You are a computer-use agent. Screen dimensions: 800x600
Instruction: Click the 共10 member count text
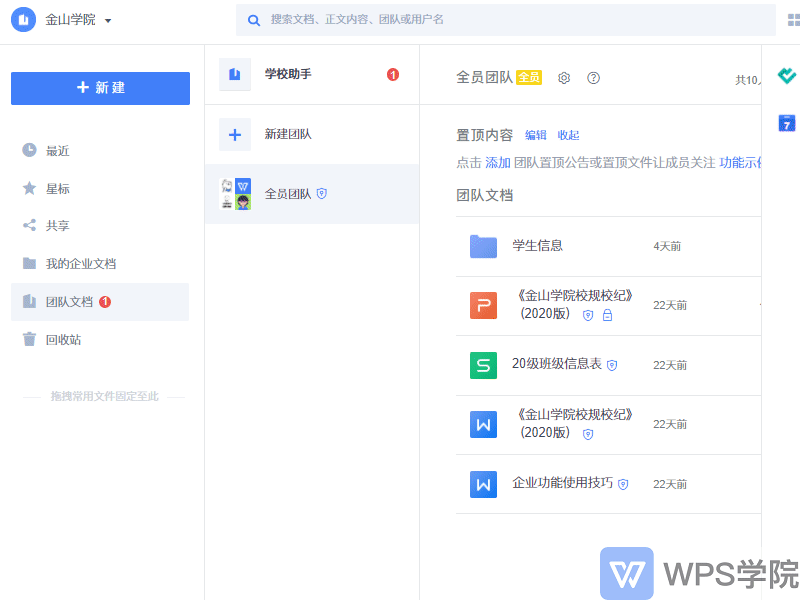[x=747, y=80]
